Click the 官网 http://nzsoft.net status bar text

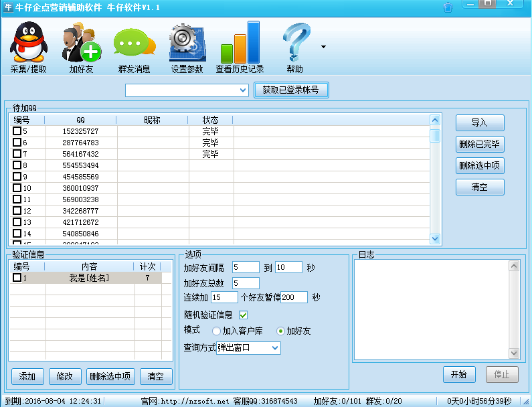185,402
